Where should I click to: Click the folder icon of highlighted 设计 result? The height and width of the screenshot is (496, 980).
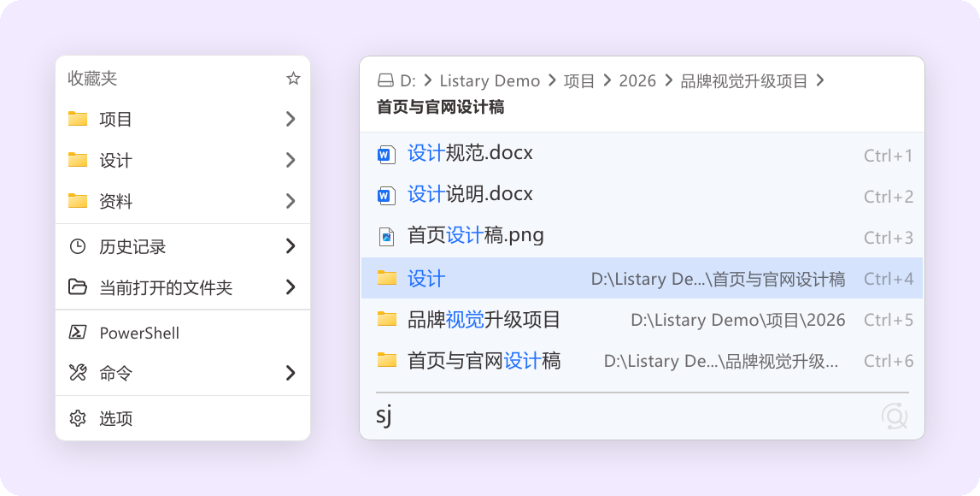click(x=387, y=278)
